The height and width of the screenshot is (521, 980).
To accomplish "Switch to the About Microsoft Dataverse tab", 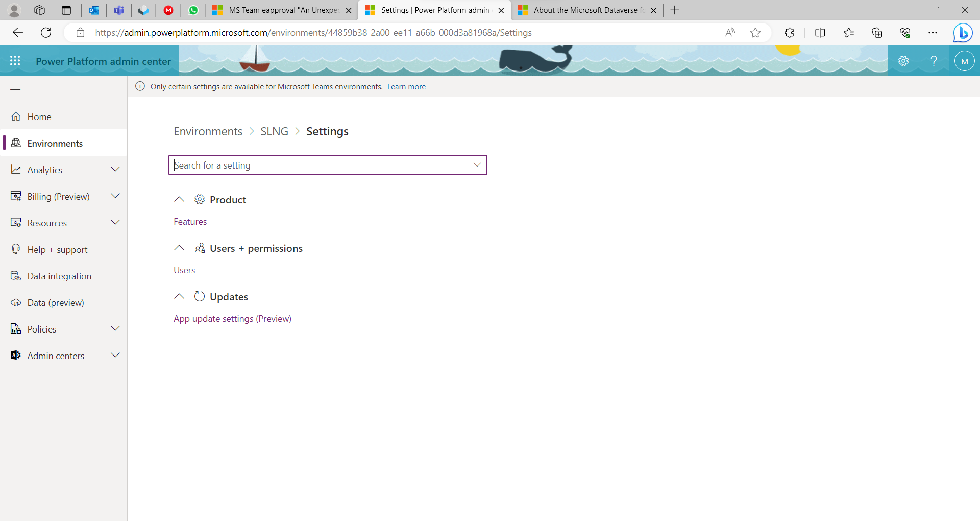I will [x=586, y=10].
